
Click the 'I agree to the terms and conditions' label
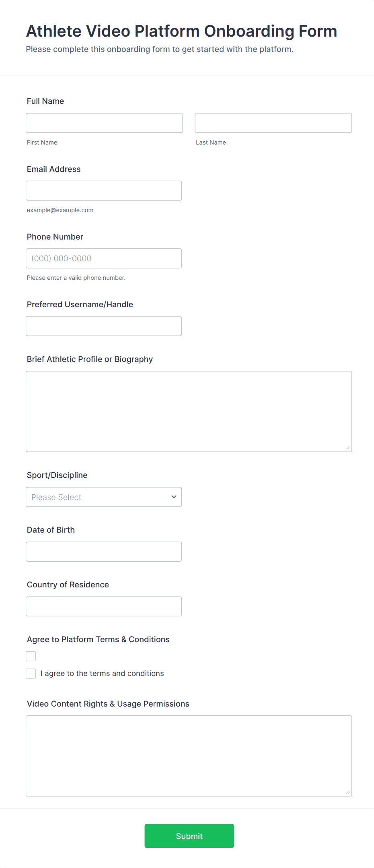[102, 674]
